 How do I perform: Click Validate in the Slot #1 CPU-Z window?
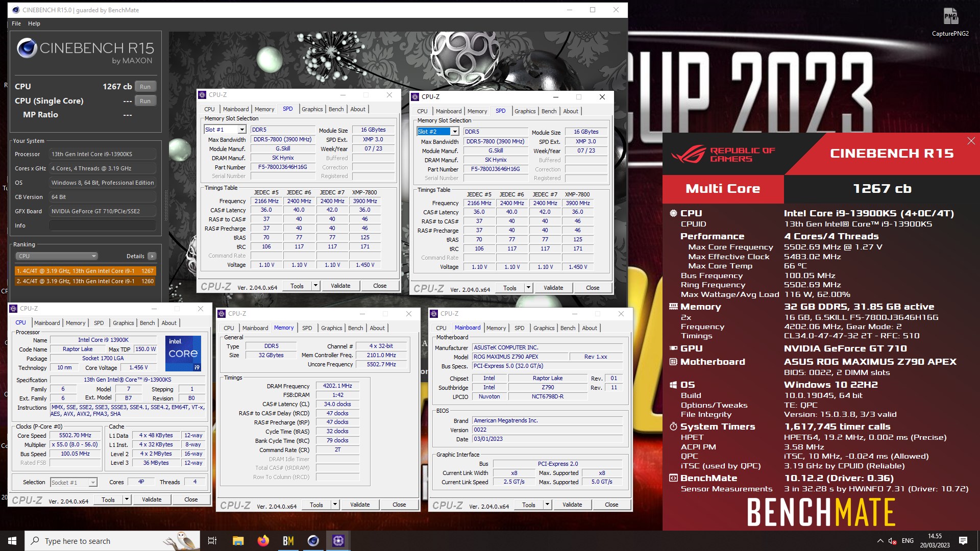pos(340,286)
